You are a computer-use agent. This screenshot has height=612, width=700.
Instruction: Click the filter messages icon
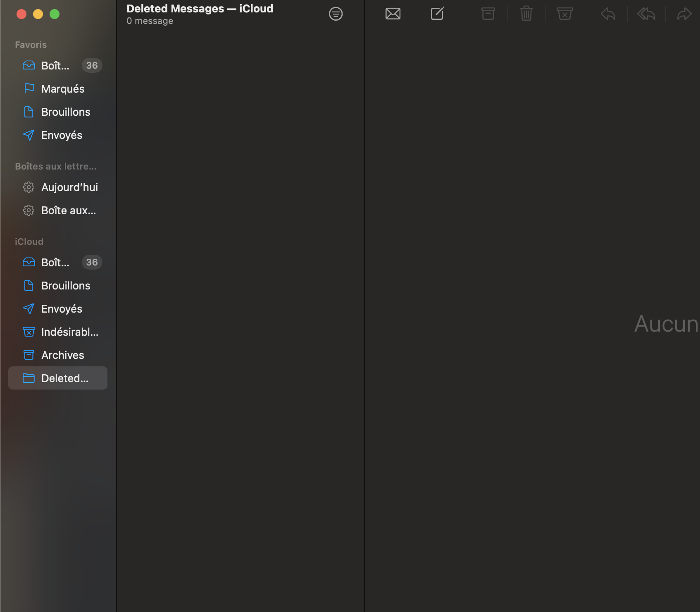[336, 14]
